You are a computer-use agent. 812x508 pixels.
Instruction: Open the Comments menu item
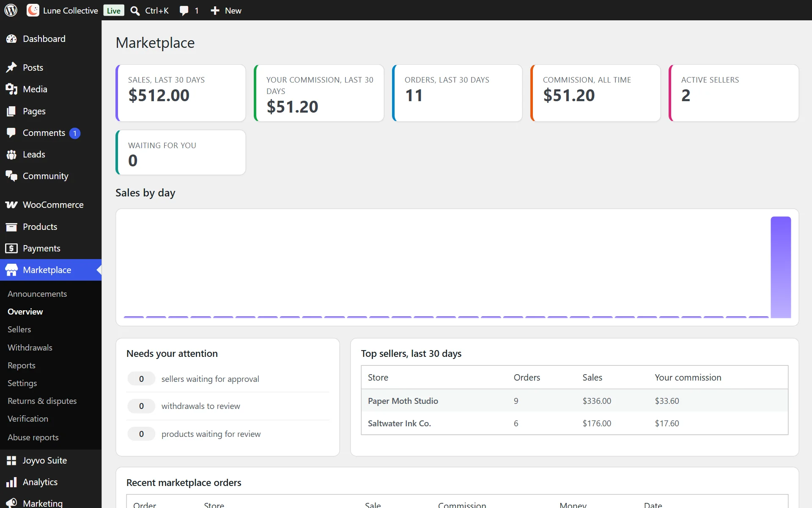(x=51, y=133)
